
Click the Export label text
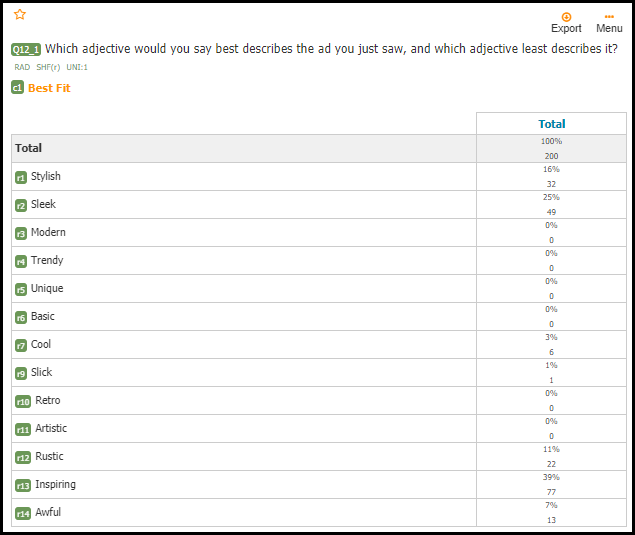pos(566,28)
